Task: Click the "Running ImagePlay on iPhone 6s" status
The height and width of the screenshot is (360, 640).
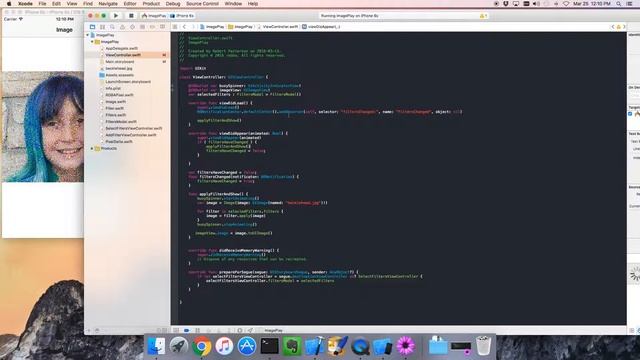Action: (x=349, y=16)
